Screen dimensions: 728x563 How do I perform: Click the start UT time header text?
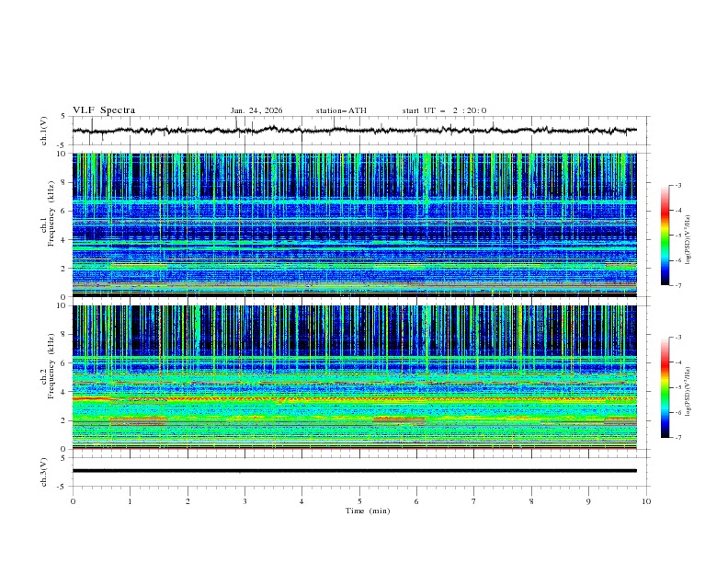(444, 110)
